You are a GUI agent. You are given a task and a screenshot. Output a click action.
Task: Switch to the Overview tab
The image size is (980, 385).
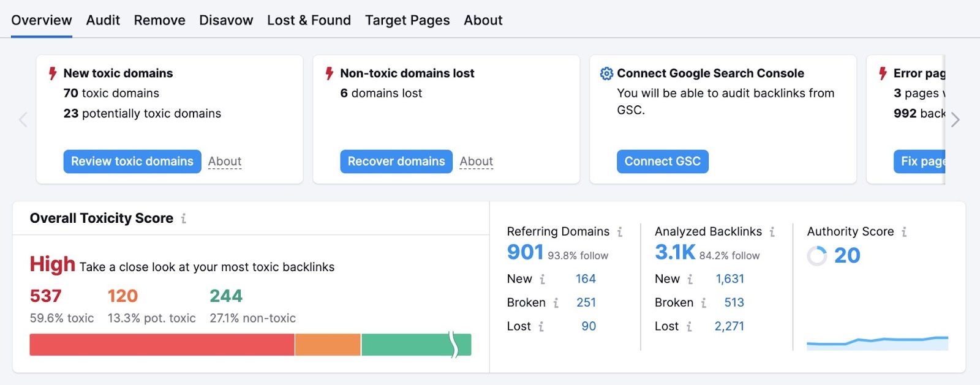click(x=42, y=20)
